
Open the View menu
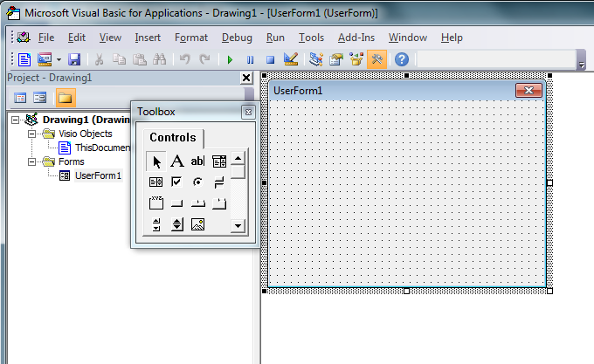click(110, 38)
